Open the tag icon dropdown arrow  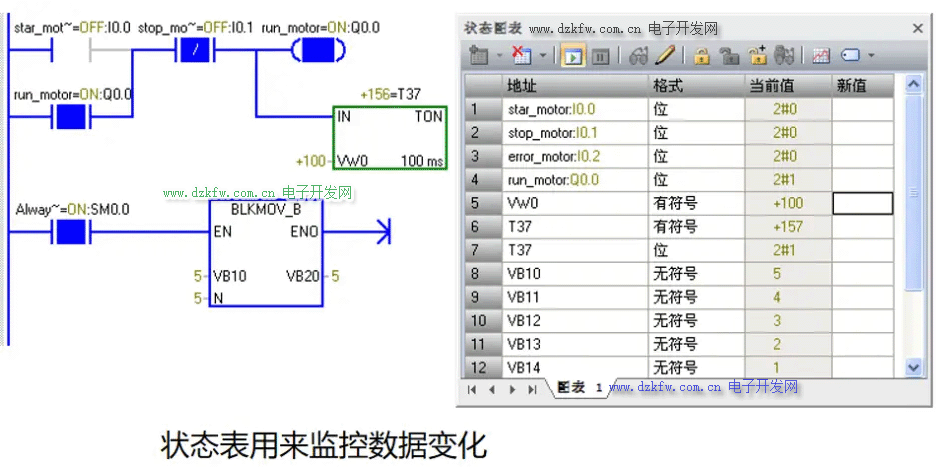pos(871,56)
